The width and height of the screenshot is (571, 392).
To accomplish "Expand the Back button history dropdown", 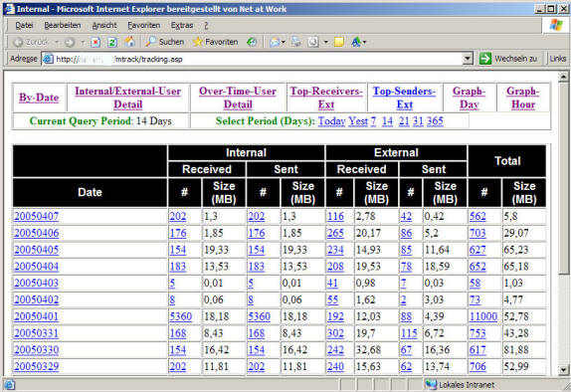I will point(57,42).
